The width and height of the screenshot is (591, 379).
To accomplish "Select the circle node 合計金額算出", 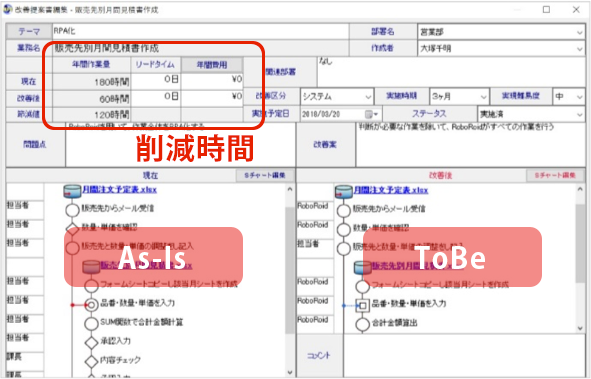I will [363, 324].
